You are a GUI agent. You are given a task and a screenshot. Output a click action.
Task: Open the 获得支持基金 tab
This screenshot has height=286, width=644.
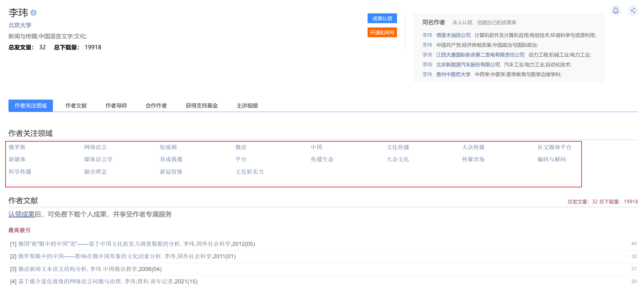coord(202,106)
